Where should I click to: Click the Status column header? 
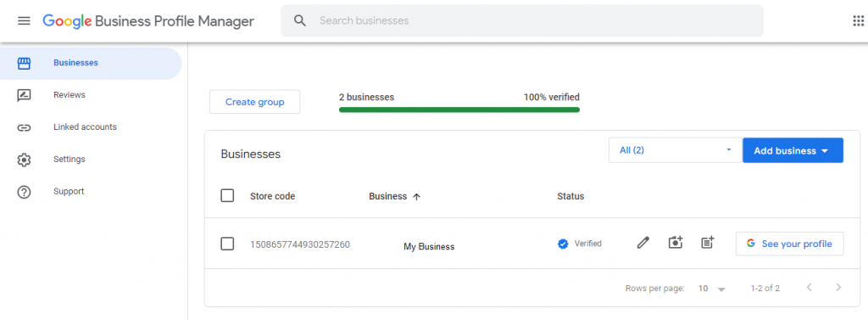570,196
